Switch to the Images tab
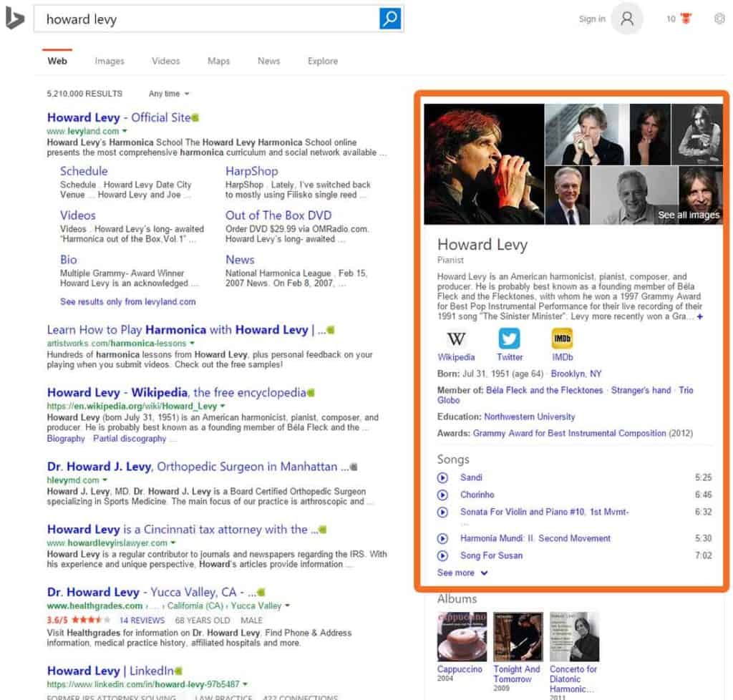733x700 pixels. [x=110, y=62]
